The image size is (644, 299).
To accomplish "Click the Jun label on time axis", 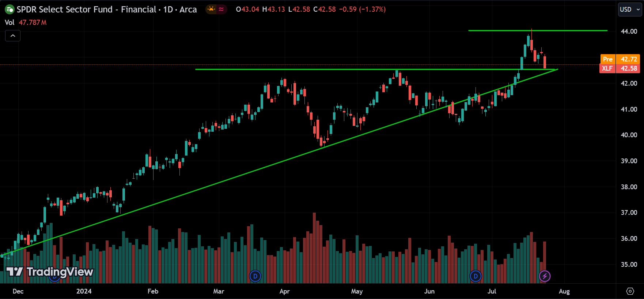I will pos(429,291).
